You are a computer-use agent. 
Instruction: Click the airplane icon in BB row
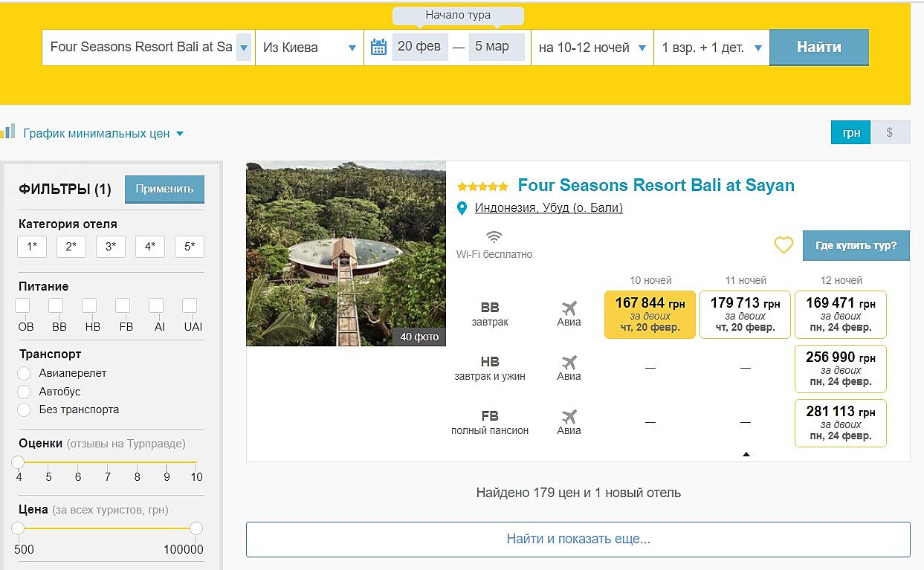[569, 308]
